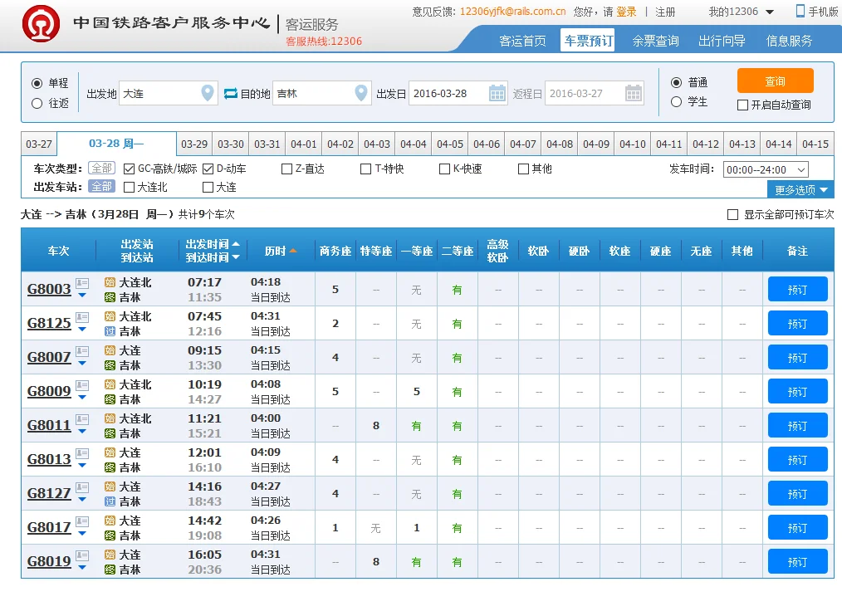Expand details for train G8125
The width and height of the screenshot is (842, 616).
pyautogui.click(x=82, y=330)
